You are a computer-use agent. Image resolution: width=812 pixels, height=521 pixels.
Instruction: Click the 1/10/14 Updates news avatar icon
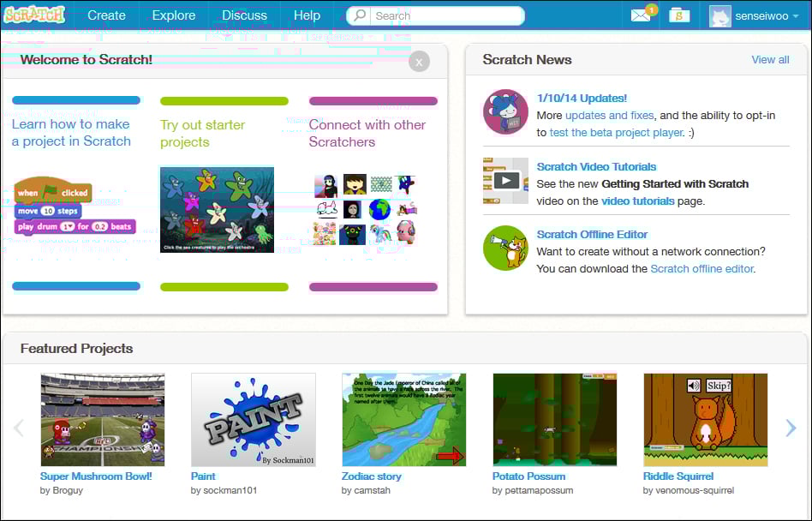pos(505,112)
